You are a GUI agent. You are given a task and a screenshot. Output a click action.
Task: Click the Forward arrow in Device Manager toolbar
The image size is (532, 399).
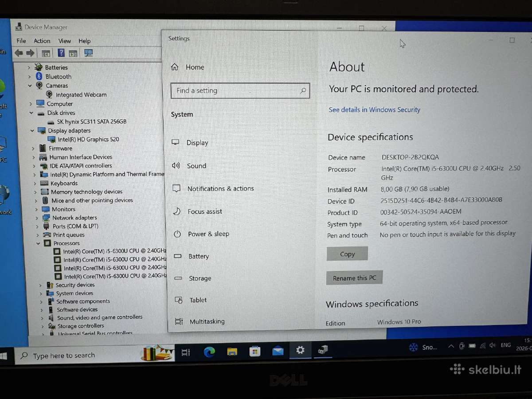pyautogui.click(x=30, y=53)
